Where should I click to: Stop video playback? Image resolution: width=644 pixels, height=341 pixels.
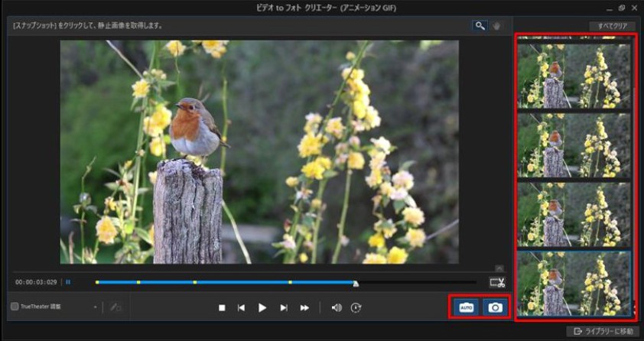pyautogui.click(x=222, y=308)
